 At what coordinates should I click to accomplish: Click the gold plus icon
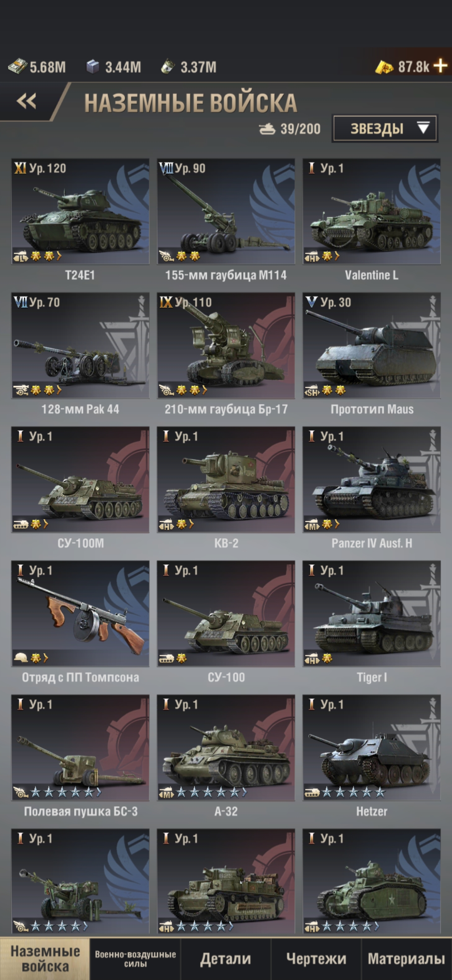(x=440, y=66)
